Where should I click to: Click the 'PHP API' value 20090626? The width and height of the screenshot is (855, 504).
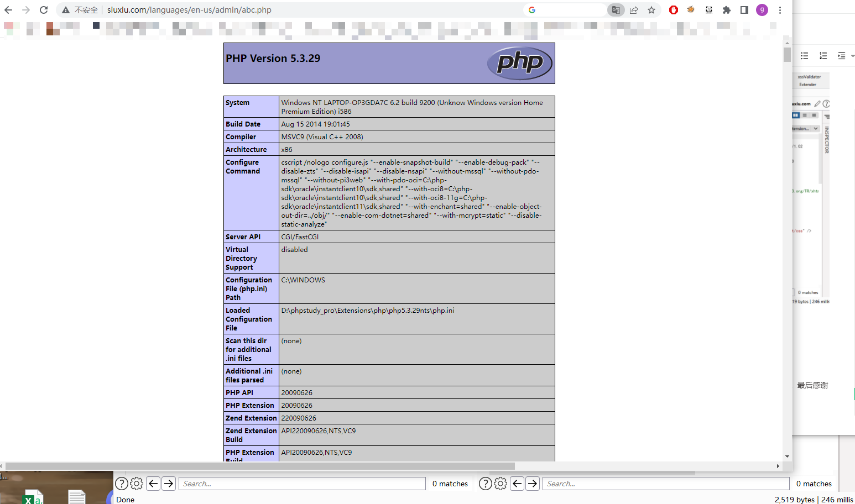tap(296, 393)
